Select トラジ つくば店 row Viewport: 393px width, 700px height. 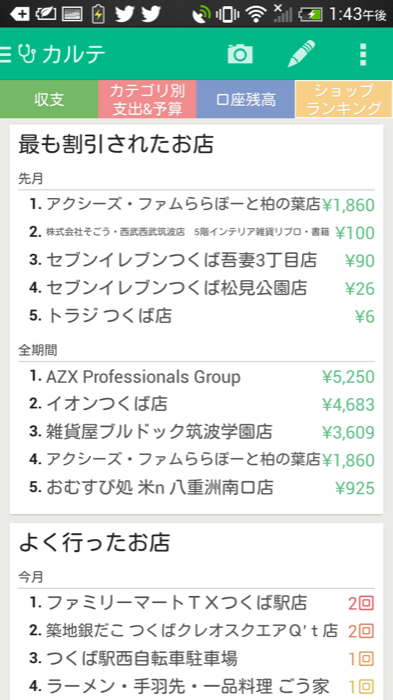196,316
